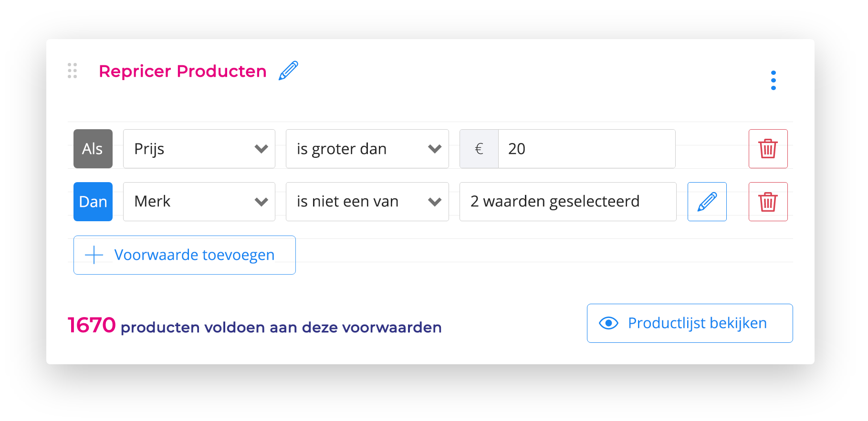Delete the Merk condition with trash icon
Image resolution: width=868 pixels, height=421 pixels.
tap(768, 201)
